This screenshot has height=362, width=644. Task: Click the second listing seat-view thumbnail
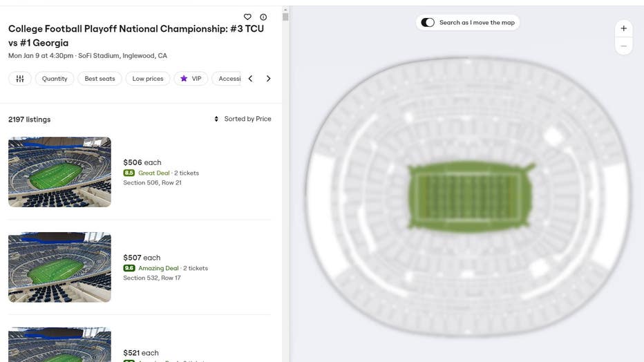[59, 267]
